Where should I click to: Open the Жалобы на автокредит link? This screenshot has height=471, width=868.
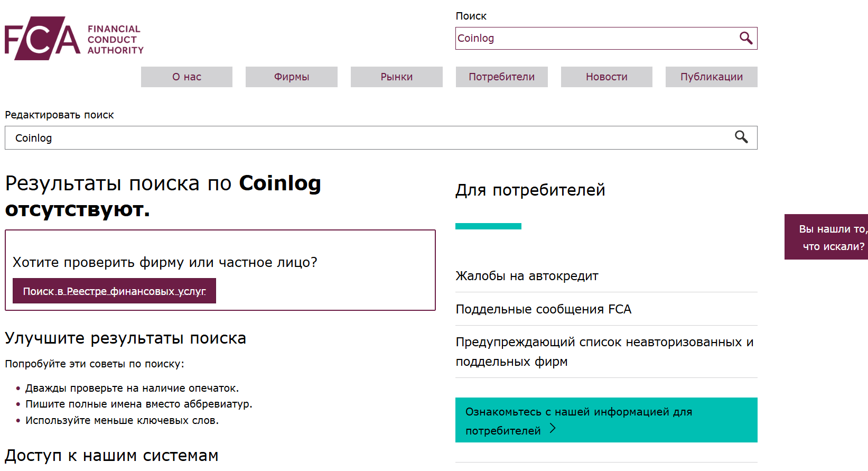pyautogui.click(x=527, y=276)
